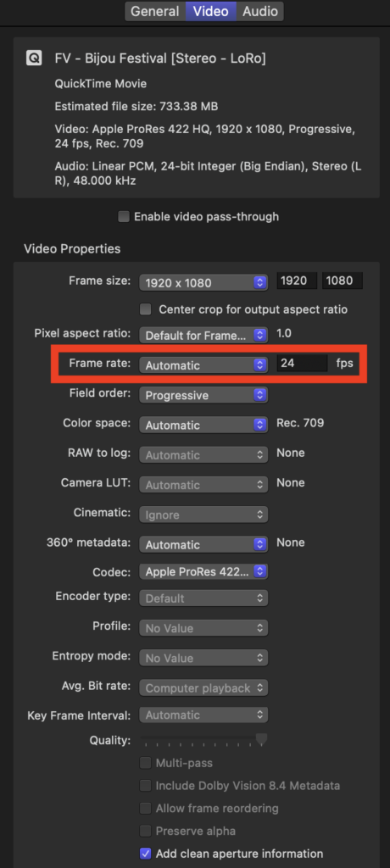
Task: Select the Video tab
Action: click(x=210, y=11)
